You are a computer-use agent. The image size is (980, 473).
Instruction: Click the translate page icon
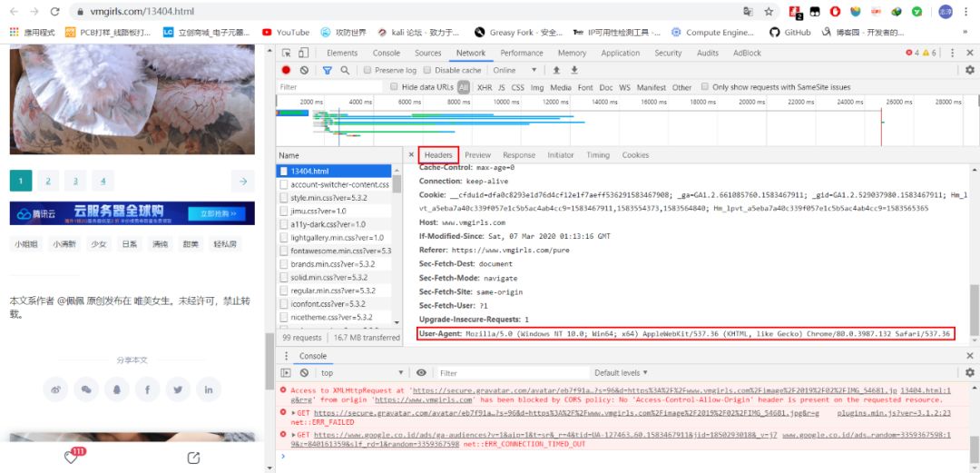[x=748, y=11]
